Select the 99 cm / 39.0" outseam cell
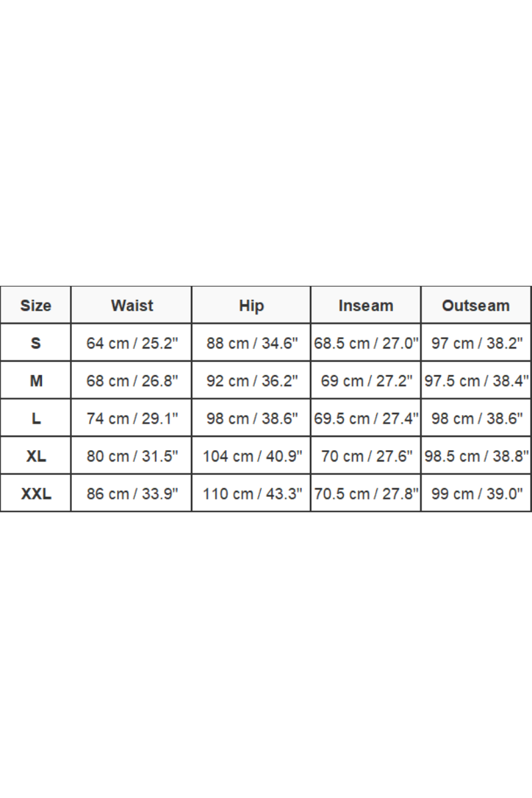The height and width of the screenshot is (798, 532). pyautogui.click(x=476, y=493)
